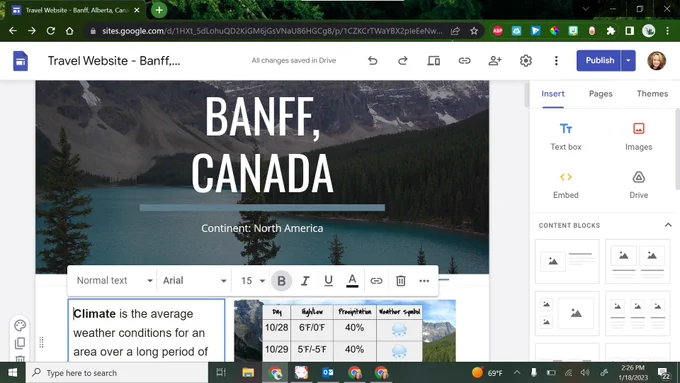The width and height of the screenshot is (680, 383).
Task: Reload the page
Action: point(51,31)
